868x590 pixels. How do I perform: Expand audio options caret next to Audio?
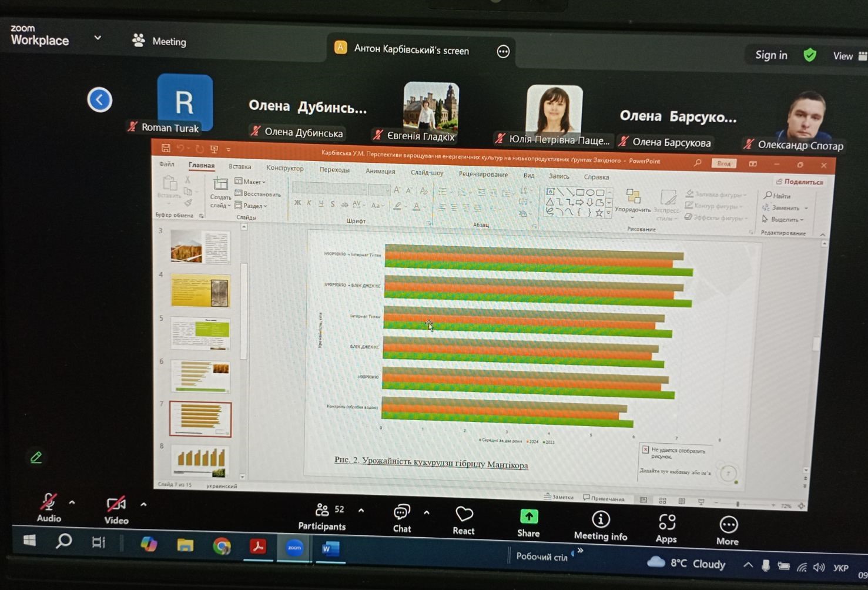click(72, 503)
